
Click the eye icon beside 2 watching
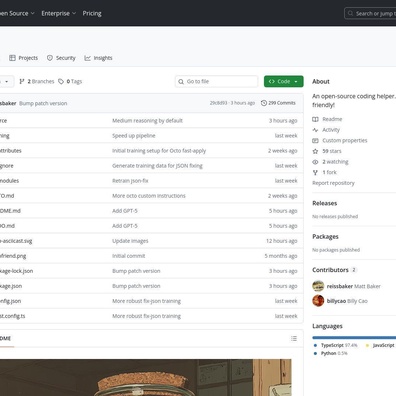(x=315, y=162)
